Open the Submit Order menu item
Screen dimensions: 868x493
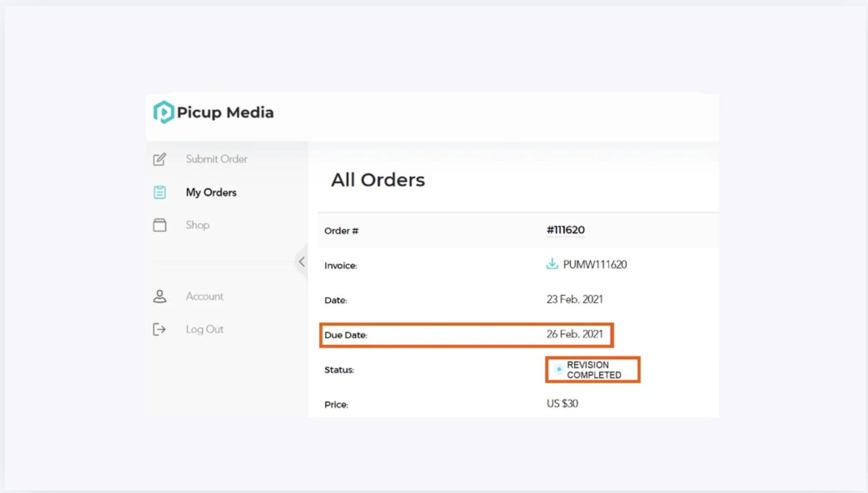(x=216, y=159)
